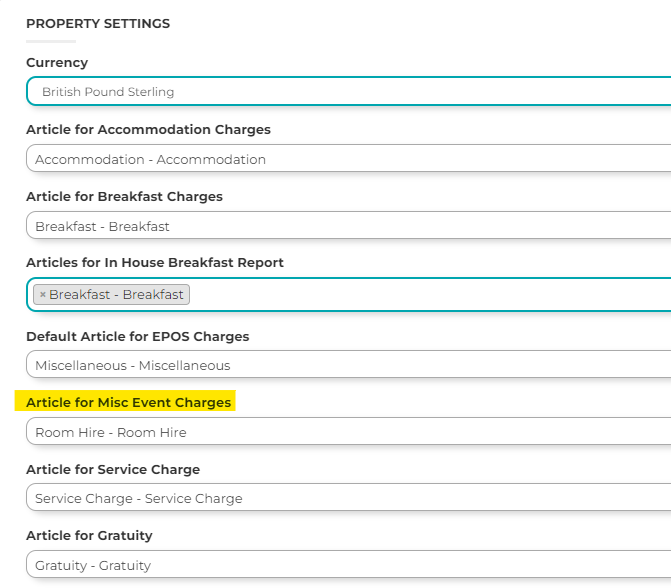This screenshot has height=588, width=671.
Task: Open the Default Article for EPOS Charges dropdown
Action: 349,364
